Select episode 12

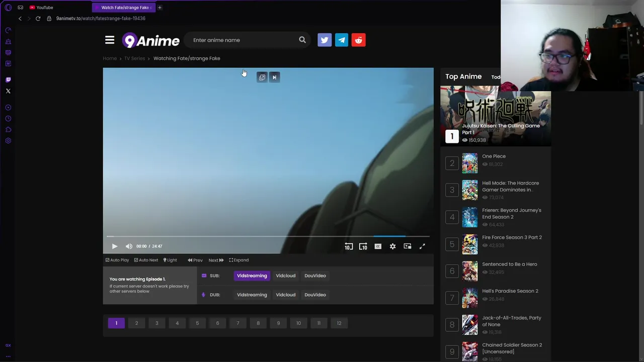point(339,323)
